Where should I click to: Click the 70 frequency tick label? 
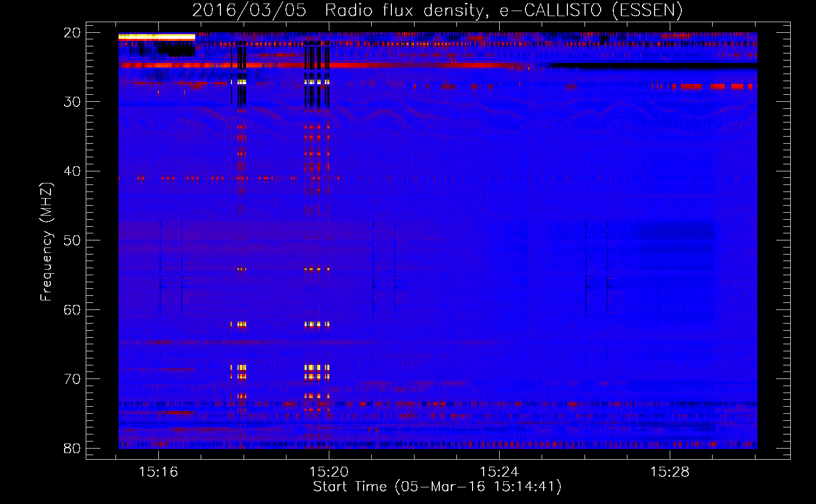72,379
